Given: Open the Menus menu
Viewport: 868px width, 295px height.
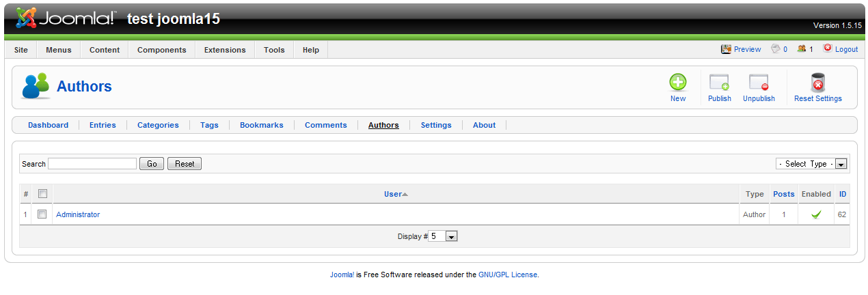Looking at the screenshot, I should tap(59, 50).
